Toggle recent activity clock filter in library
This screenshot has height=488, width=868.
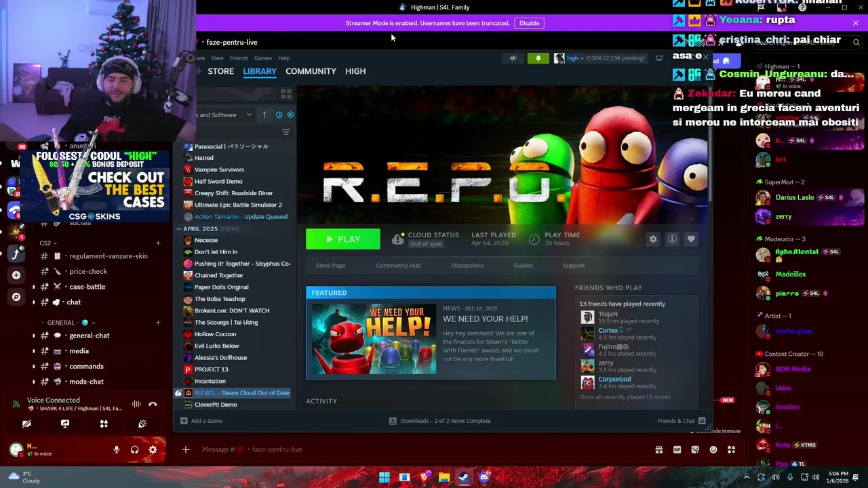pos(279,115)
